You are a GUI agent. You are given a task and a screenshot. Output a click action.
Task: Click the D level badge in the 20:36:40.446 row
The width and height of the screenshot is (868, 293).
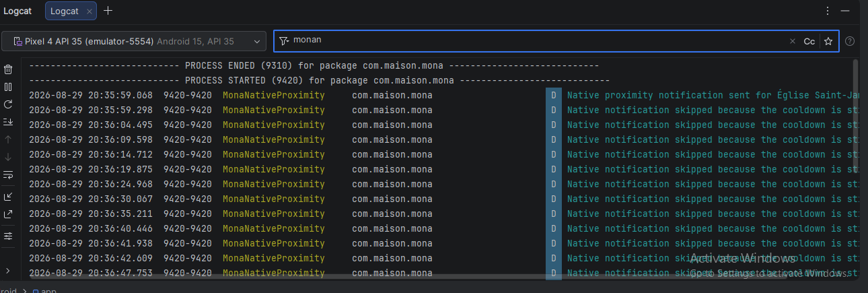pos(554,229)
